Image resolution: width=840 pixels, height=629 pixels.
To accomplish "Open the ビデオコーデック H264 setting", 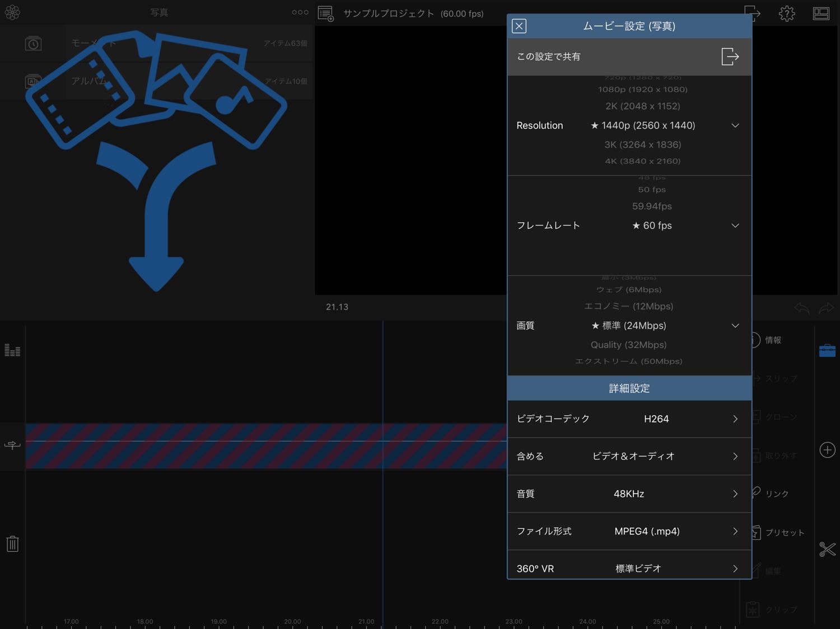I will [x=629, y=419].
